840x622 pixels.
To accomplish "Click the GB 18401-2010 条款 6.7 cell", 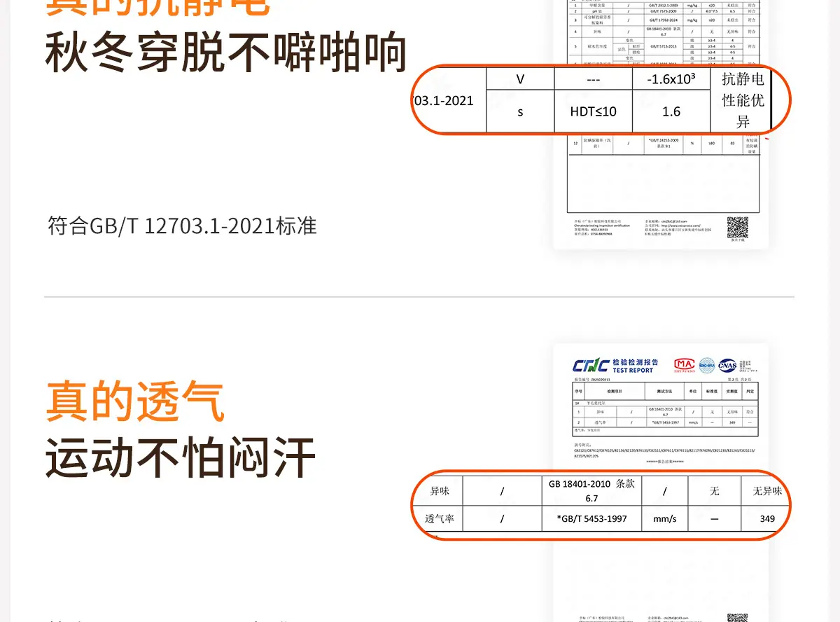I will tap(591, 491).
